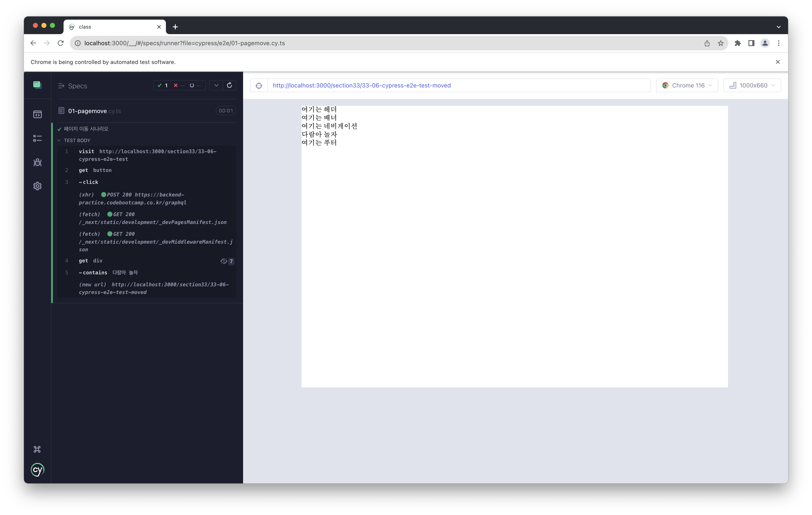This screenshot has height=515, width=812.
Task: Open the Specs list sidebar icon
Action: (38, 114)
